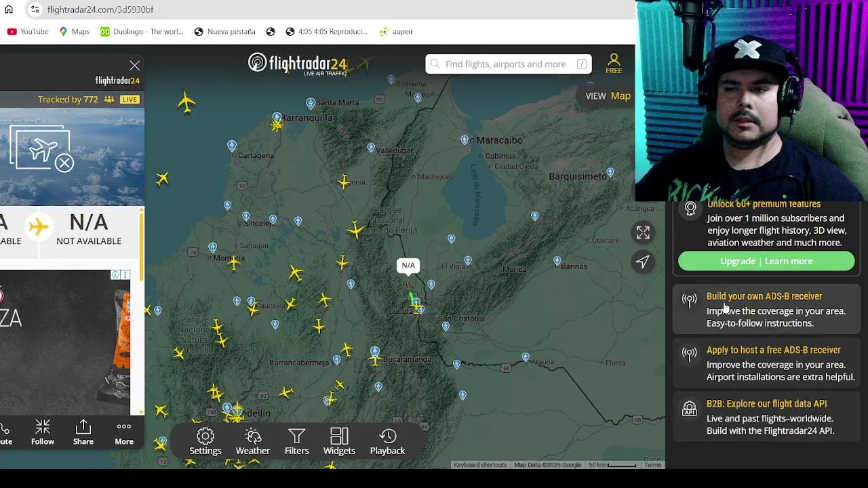868x488 pixels.
Task: Click the aircraft photo placeholder
Action: point(42,149)
